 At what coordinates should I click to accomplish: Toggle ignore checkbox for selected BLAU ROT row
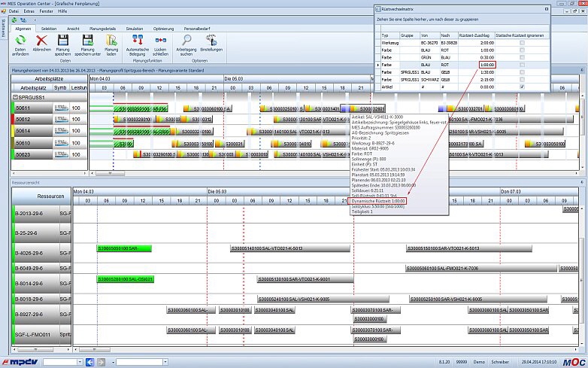(x=522, y=65)
